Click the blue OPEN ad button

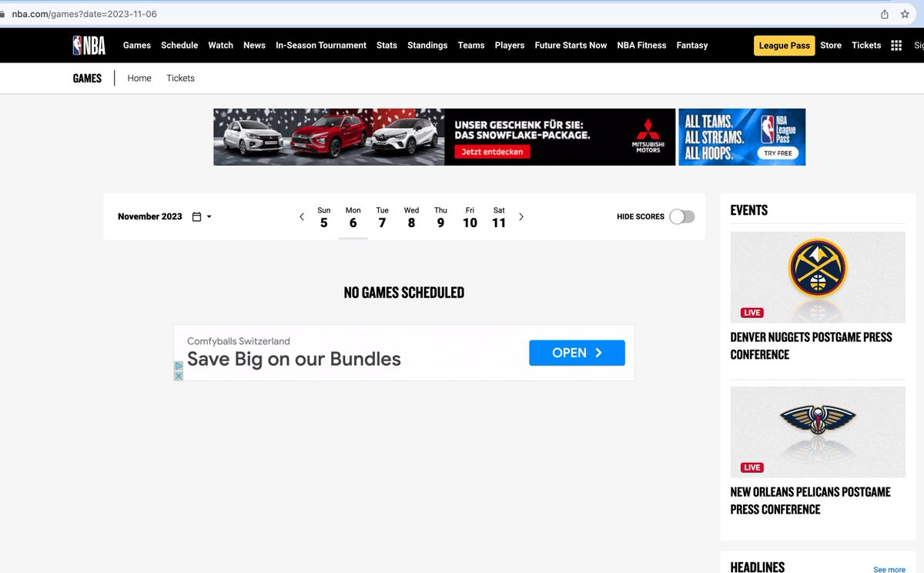coord(577,353)
